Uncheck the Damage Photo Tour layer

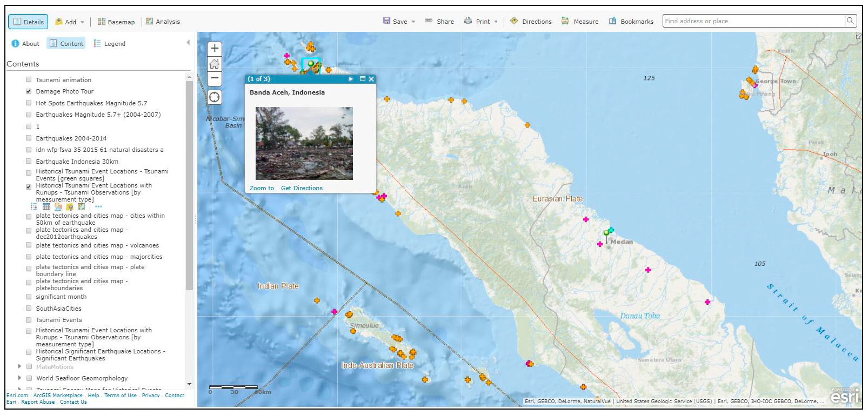click(x=29, y=91)
